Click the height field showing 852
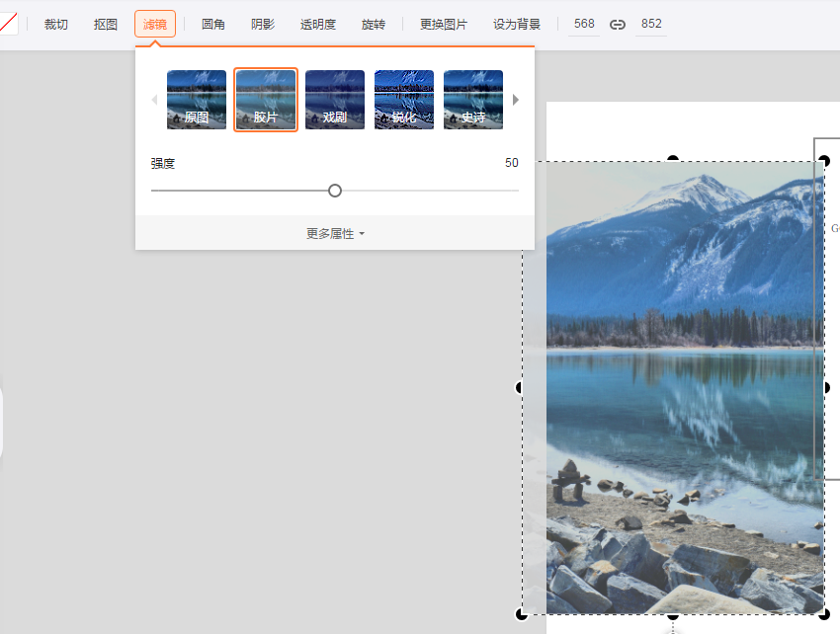 (651, 24)
